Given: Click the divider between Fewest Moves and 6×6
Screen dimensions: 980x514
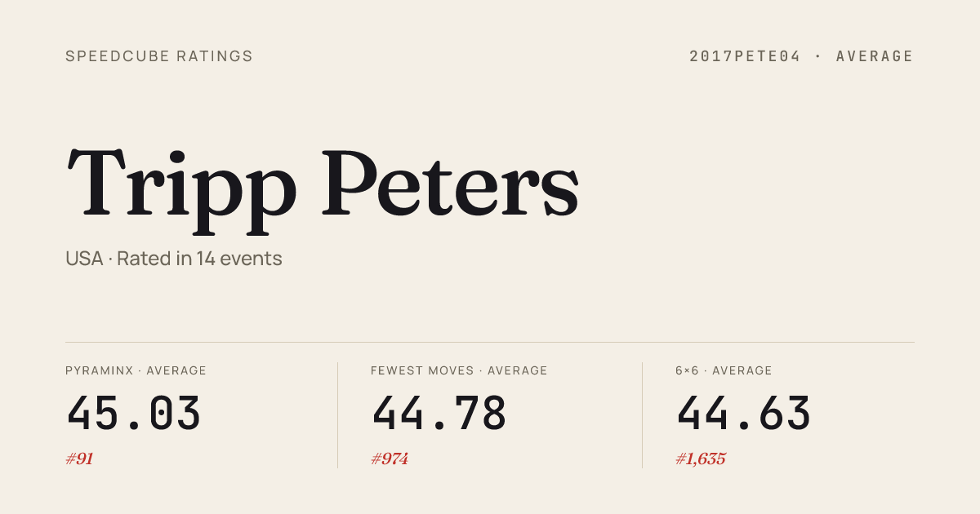Looking at the screenshot, I should 642,415.
